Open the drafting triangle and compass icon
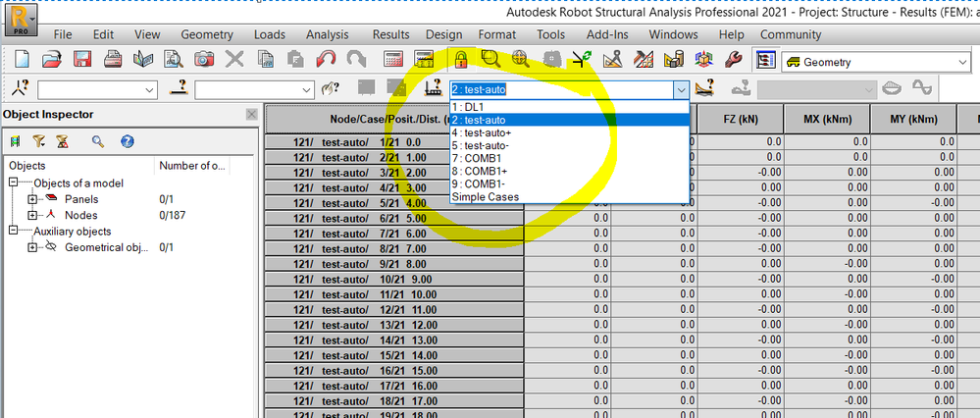 pos(612,60)
